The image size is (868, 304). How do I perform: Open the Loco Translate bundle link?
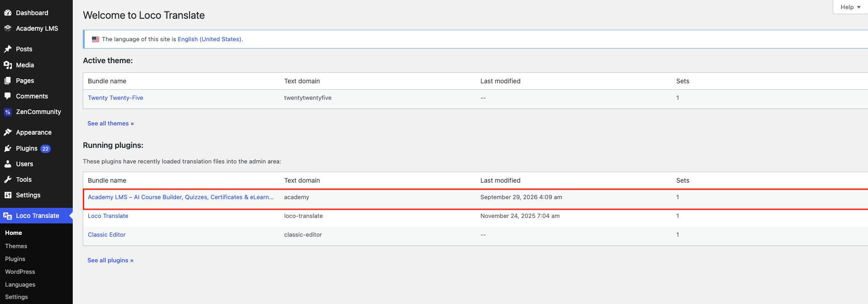point(108,216)
